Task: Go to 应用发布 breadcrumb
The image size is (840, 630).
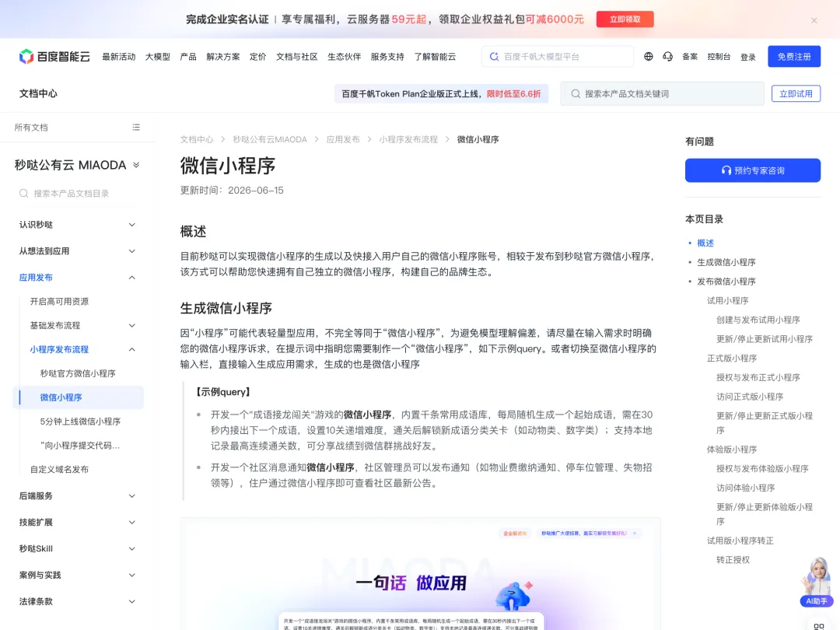Action: pos(343,139)
